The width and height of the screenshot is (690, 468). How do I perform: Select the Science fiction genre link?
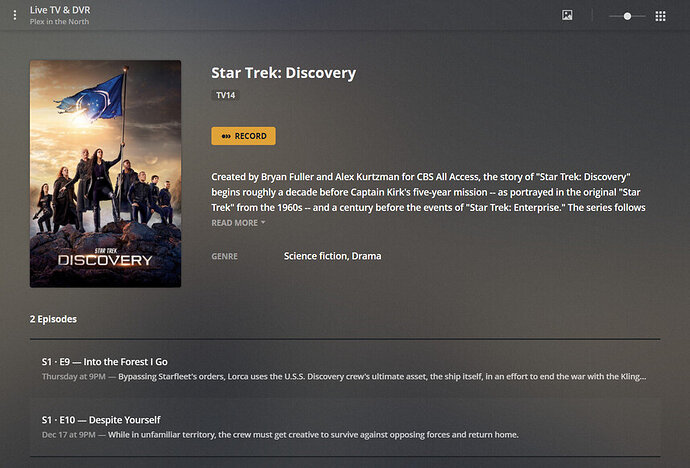315,256
